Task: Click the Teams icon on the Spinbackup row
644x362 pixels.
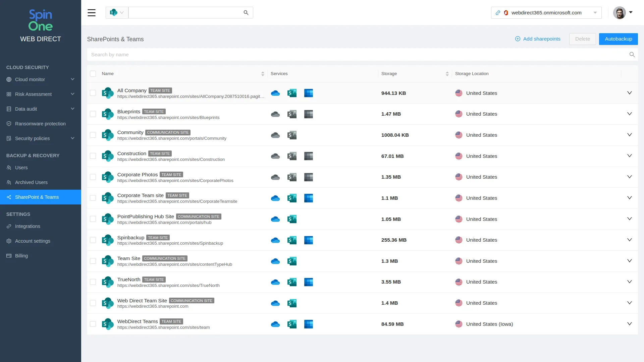Action: coord(309,240)
